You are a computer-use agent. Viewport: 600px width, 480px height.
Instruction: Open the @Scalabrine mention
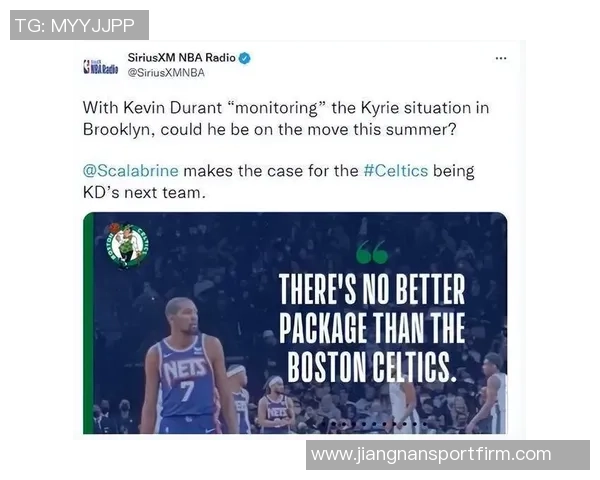130,171
